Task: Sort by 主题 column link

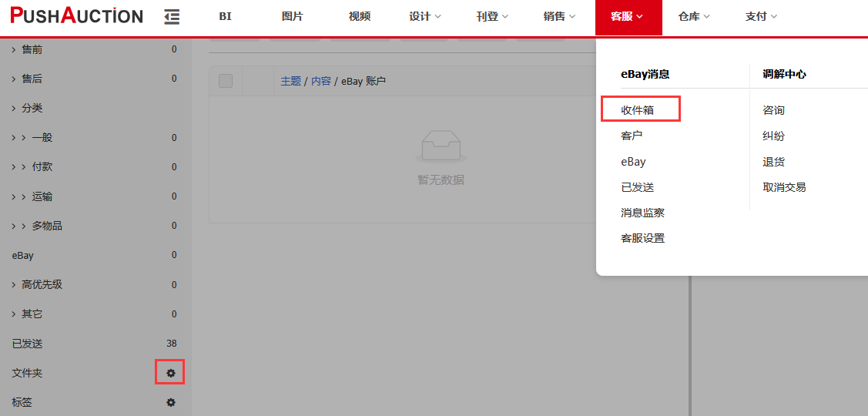Action: pyautogui.click(x=290, y=81)
